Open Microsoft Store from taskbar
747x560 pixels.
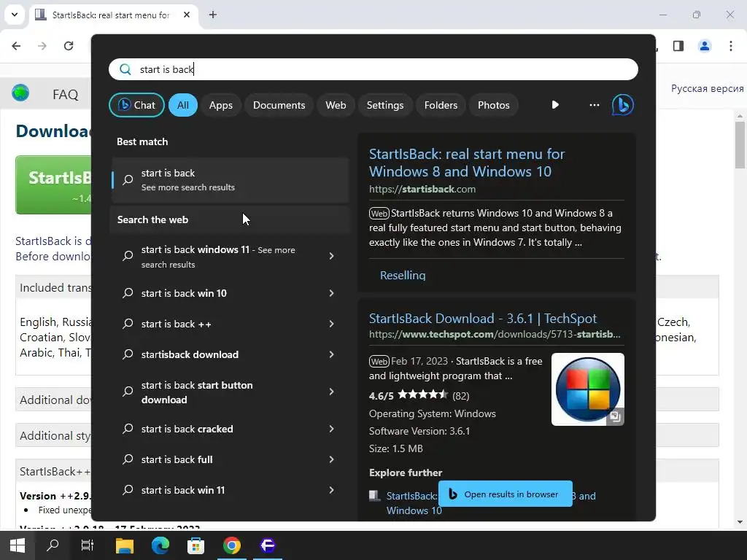pos(196,545)
